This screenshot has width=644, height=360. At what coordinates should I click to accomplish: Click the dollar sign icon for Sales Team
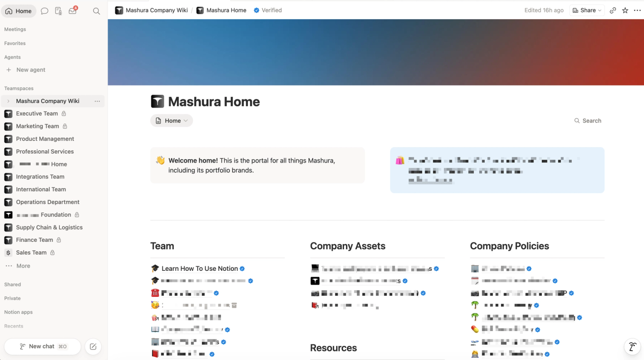click(8, 252)
